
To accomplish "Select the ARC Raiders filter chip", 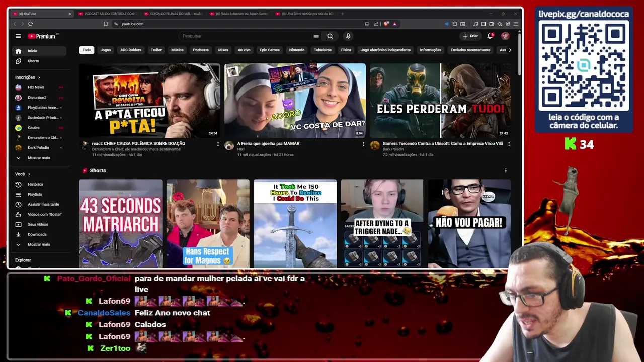I will click(131, 50).
